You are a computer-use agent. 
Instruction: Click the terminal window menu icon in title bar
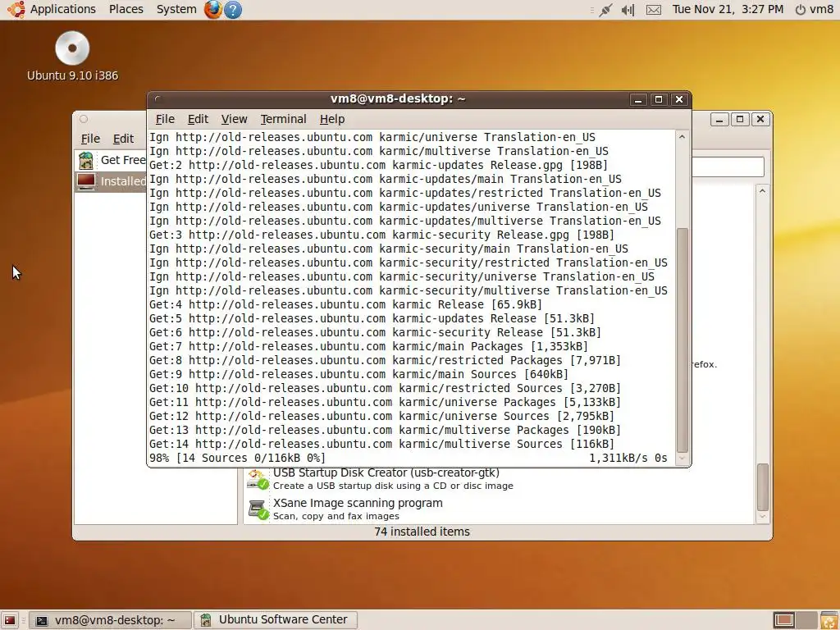coord(157,98)
